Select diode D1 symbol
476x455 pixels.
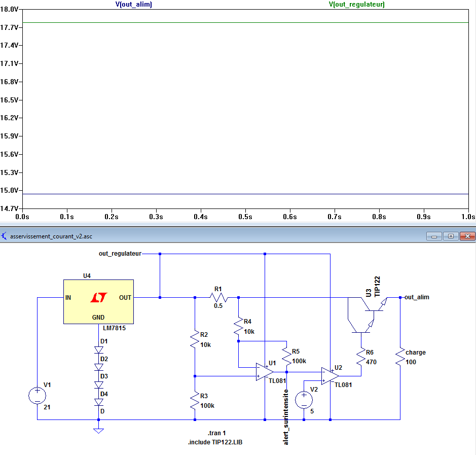[x=99, y=350]
